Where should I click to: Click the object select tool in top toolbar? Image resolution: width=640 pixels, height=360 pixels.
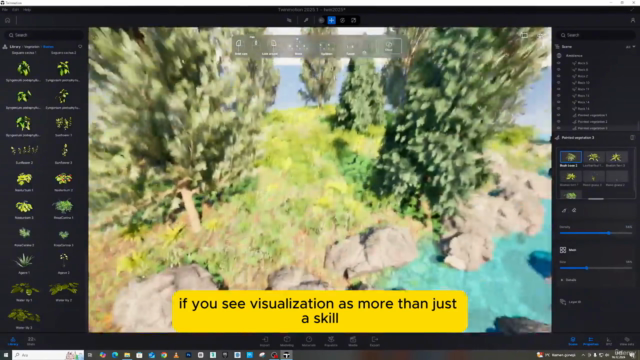pyautogui.click(x=289, y=20)
